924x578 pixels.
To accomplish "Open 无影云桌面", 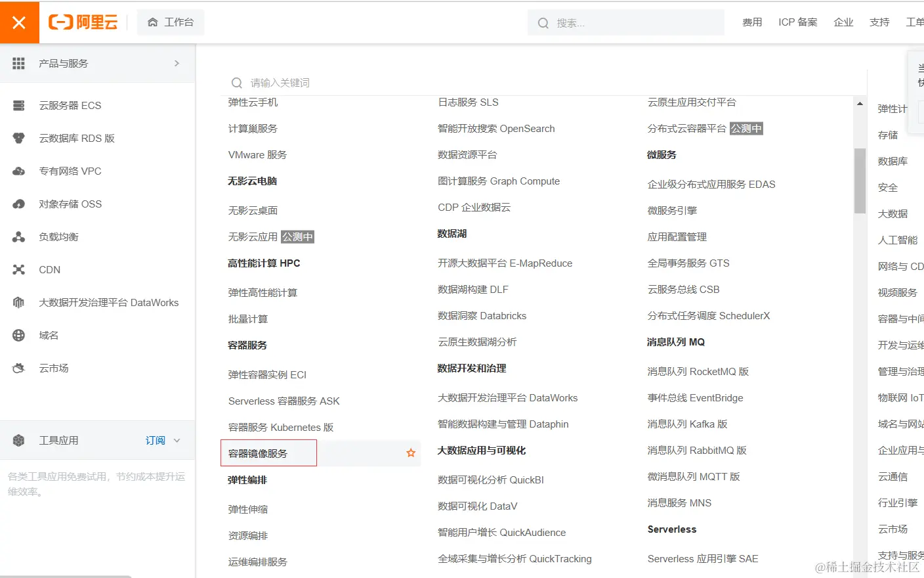I will coord(253,210).
